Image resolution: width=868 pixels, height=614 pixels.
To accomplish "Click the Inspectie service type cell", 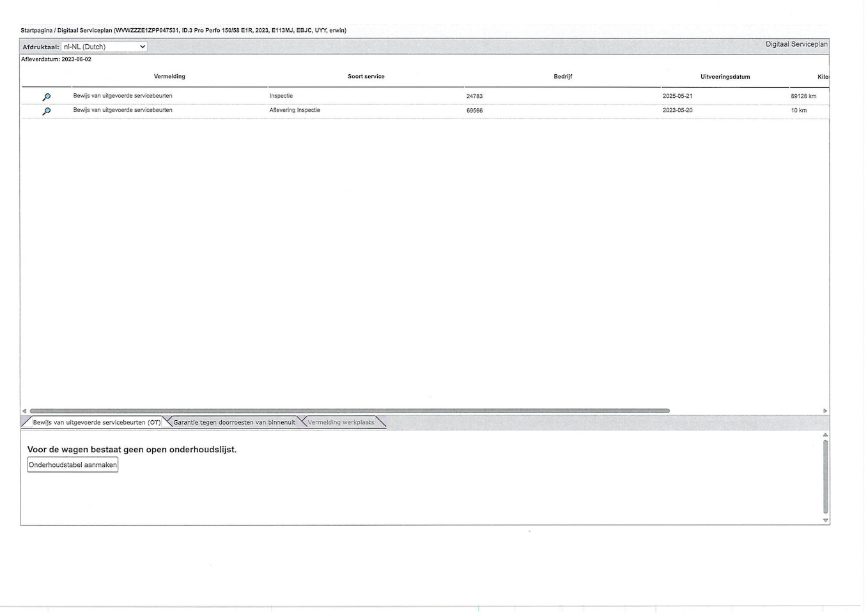I will pos(281,96).
